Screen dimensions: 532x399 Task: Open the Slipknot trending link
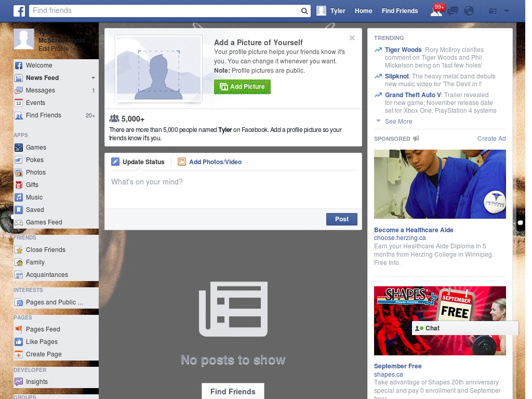click(x=396, y=76)
